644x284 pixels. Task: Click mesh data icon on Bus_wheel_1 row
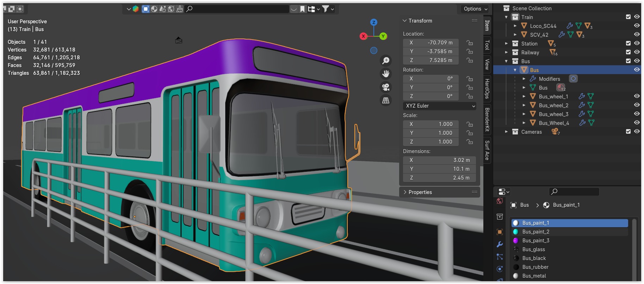coord(591,96)
